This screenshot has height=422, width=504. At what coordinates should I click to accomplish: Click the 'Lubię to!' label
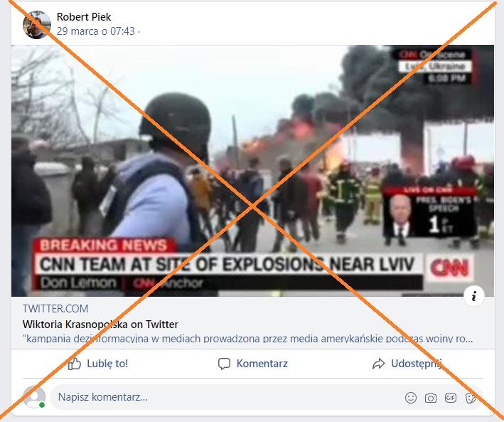click(x=107, y=364)
